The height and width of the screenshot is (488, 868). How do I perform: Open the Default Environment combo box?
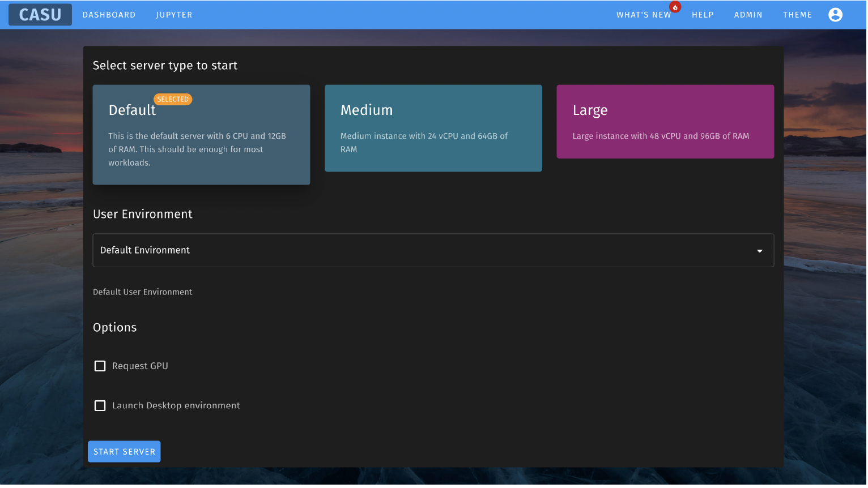click(x=434, y=251)
